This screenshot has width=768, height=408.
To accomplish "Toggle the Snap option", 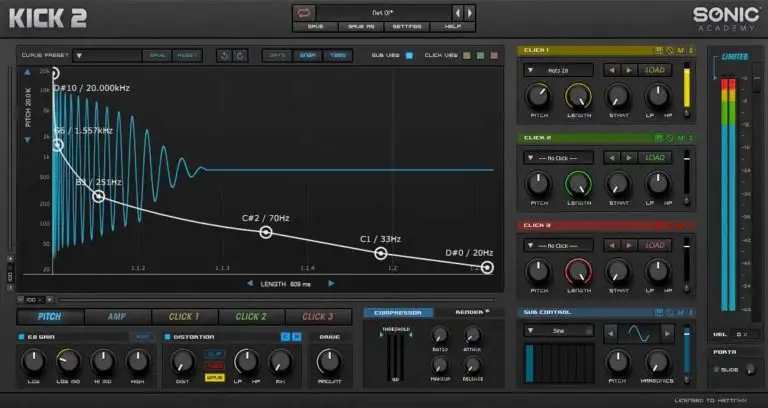I will click(308, 55).
